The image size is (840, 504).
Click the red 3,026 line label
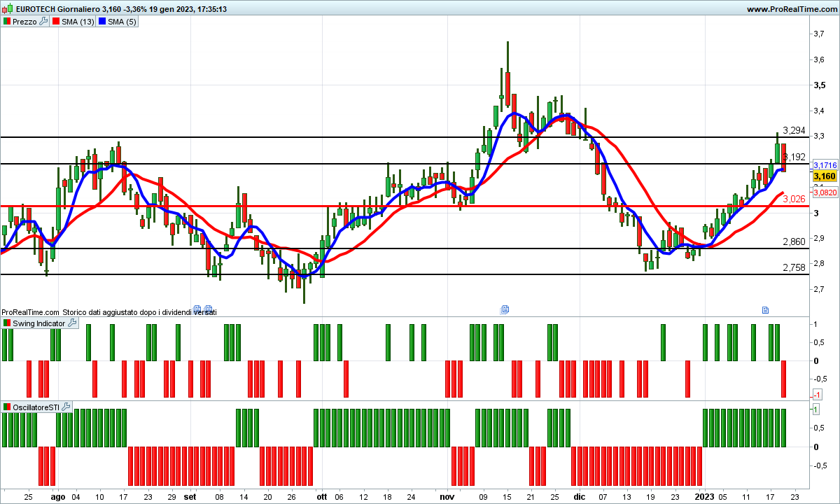(x=794, y=199)
